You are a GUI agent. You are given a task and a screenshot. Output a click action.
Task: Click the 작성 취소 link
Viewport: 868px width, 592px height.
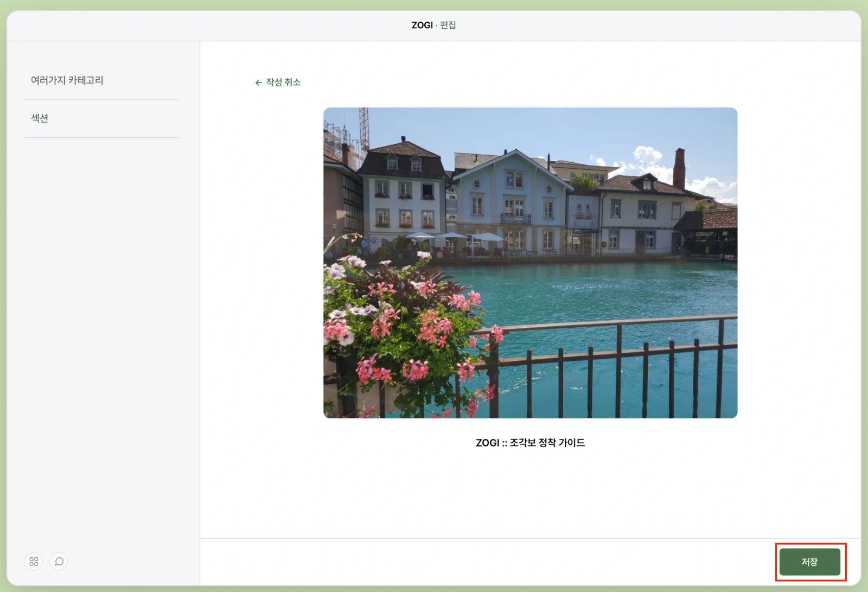(x=283, y=82)
